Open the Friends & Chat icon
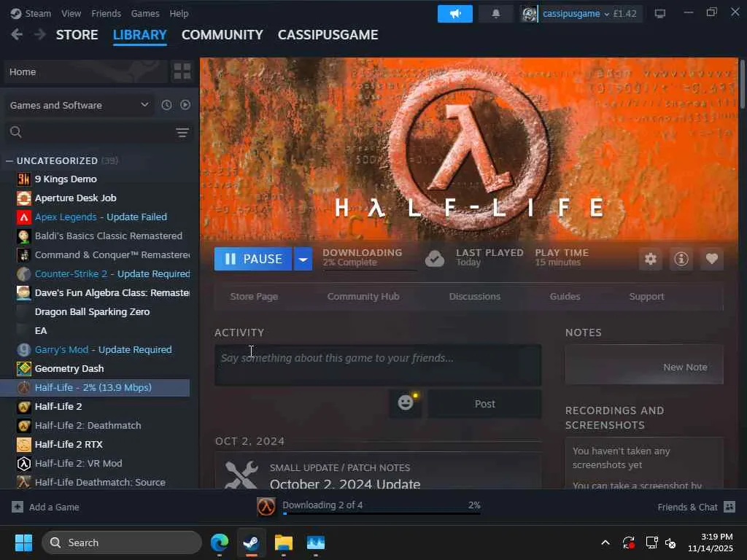The width and height of the screenshot is (747, 560). [x=729, y=507]
